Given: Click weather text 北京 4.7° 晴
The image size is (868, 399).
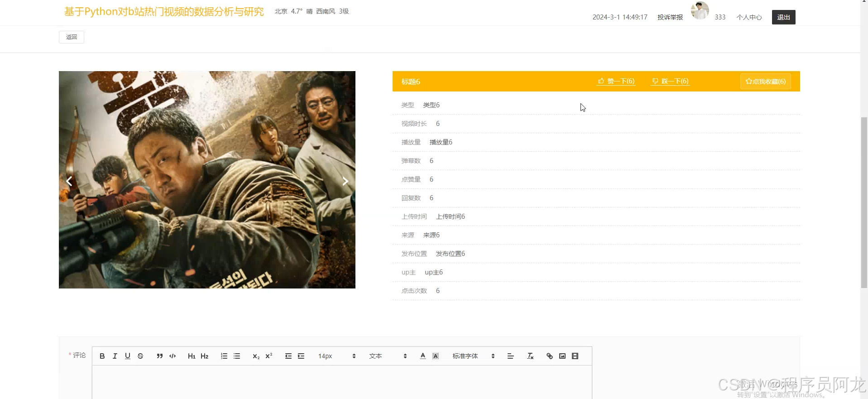Looking at the screenshot, I should tap(293, 11).
